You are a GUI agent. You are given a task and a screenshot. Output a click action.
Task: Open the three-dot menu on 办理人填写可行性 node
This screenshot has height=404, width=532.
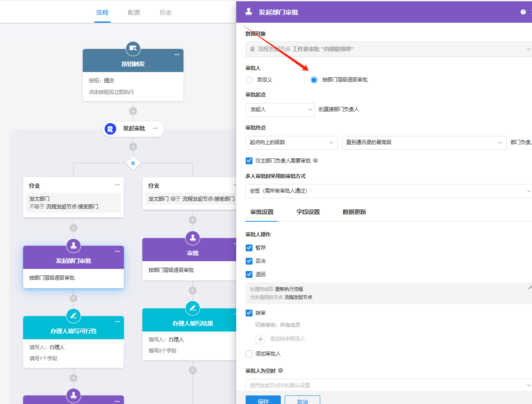point(117,322)
